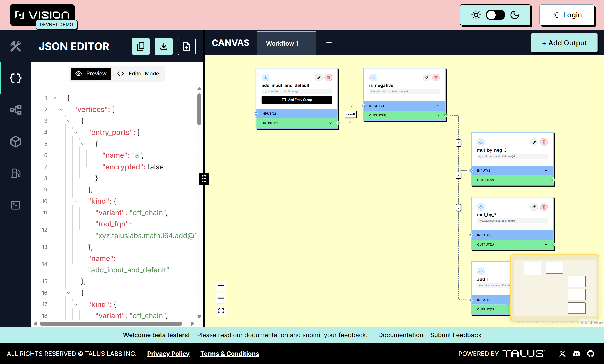Download the JSON file
The height and width of the screenshot is (364, 604).
tap(164, 46)
